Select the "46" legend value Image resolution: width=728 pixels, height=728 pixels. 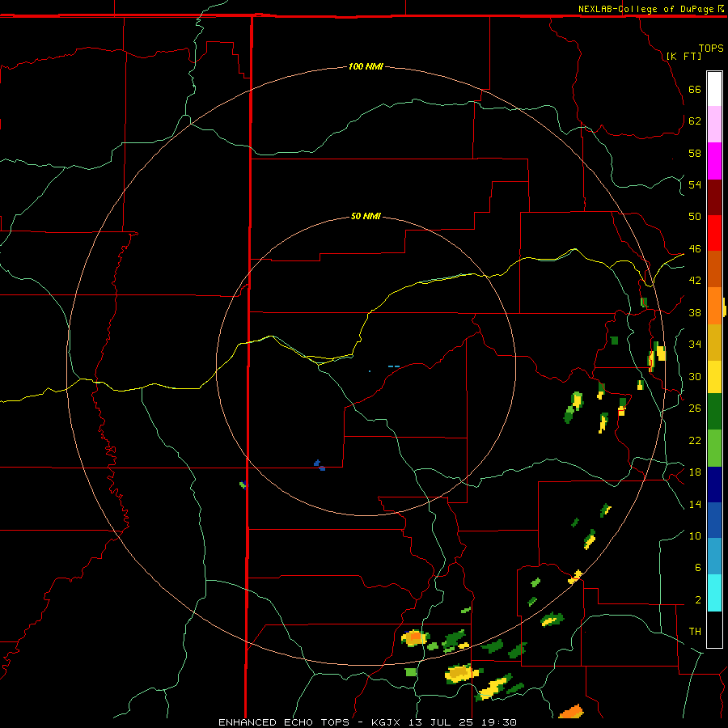click(x=695, y=249)
